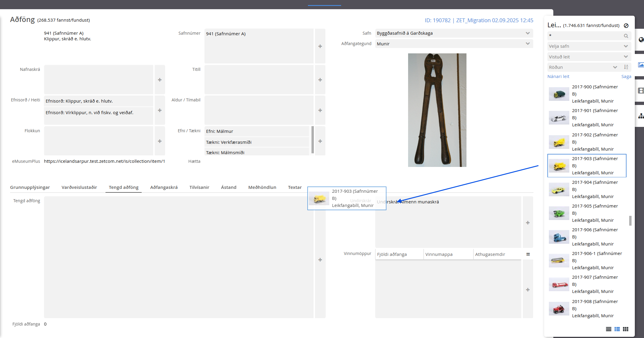
Task: Open Vinnumöppur table hamburger menu icon
Action: (x=528, y=254)
